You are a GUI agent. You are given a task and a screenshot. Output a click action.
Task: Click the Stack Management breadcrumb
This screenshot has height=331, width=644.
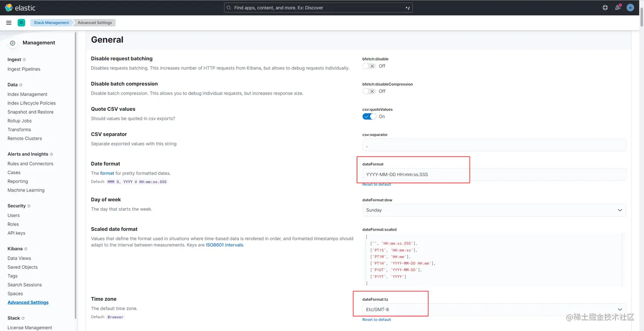(51, 23)
